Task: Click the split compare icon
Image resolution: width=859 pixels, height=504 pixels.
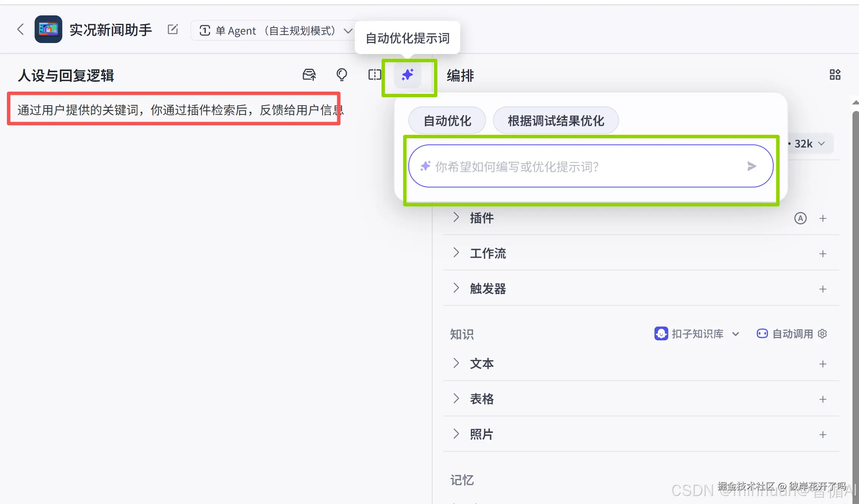Action: (x=374, y=75)
